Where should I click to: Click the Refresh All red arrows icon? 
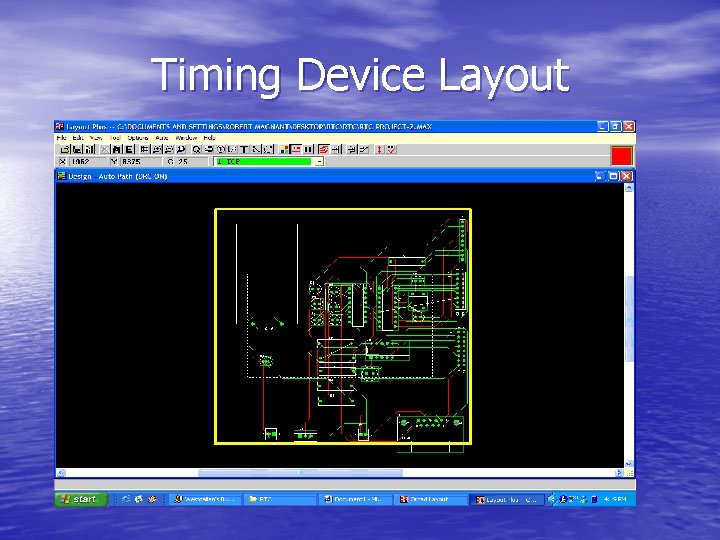tap(379, 149)
